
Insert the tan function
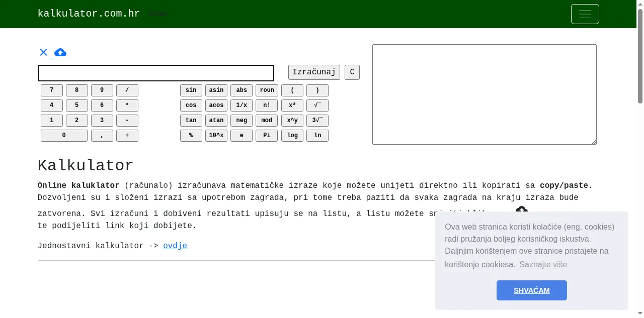[191, 121]
